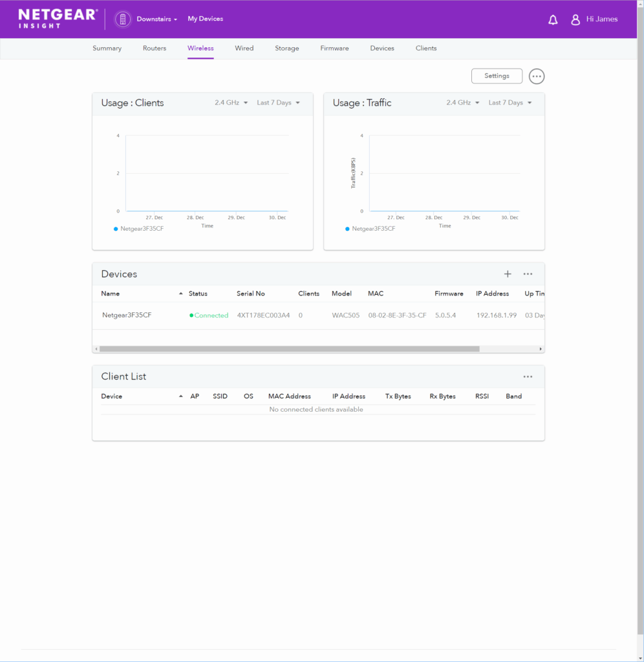Click the plus icon in Devices panel

coord(508,274)
